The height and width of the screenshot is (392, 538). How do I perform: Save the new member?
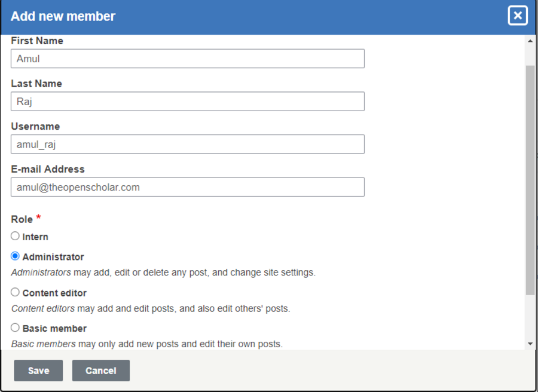click(x=38, y=370)
